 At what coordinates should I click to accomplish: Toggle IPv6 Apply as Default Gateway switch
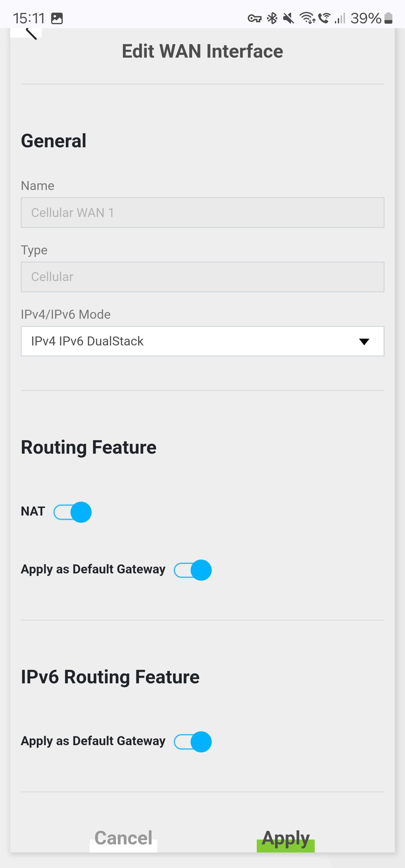193,741
